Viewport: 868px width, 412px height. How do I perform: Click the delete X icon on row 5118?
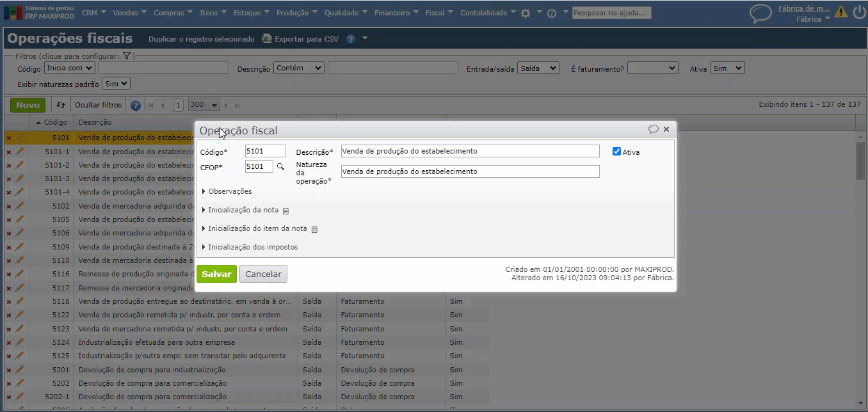pyautogui.click(x=8, y=301)
